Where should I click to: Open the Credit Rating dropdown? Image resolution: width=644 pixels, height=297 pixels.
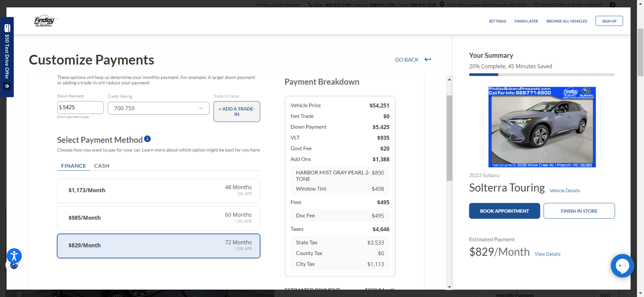[158, 108]
